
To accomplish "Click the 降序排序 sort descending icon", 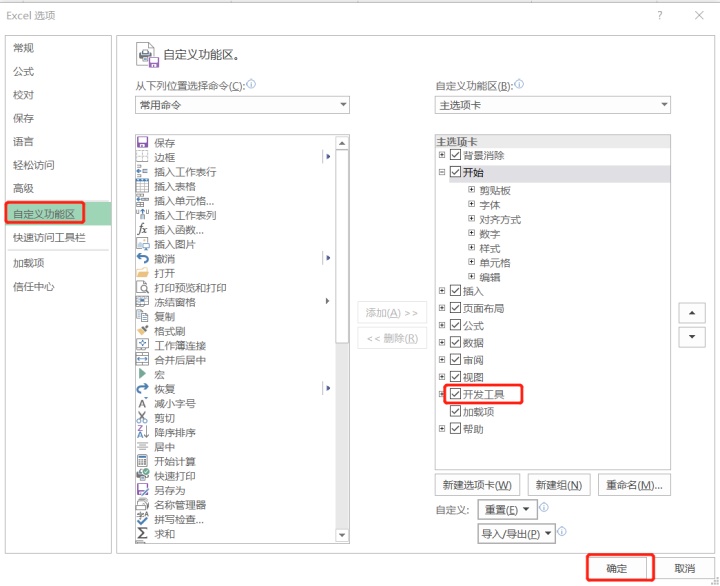I will coord(142,432).
